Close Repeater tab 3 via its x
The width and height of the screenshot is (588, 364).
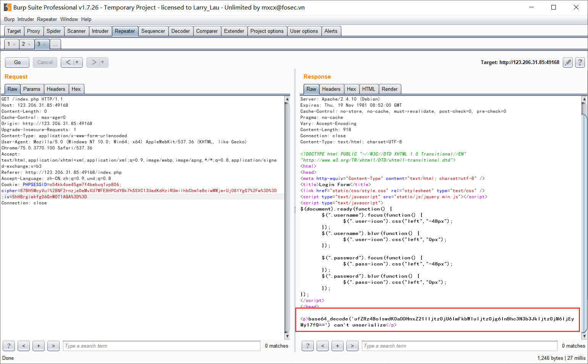pos(44,45)
